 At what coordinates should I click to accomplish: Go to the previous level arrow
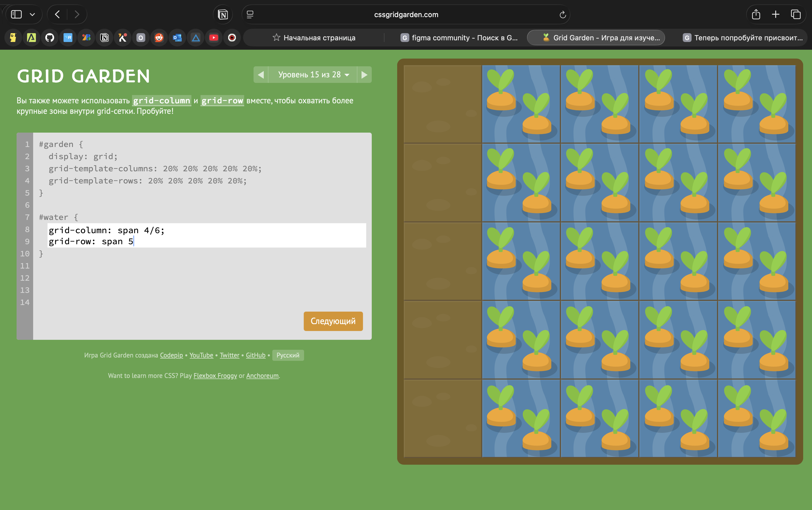[x=261, y=75]
